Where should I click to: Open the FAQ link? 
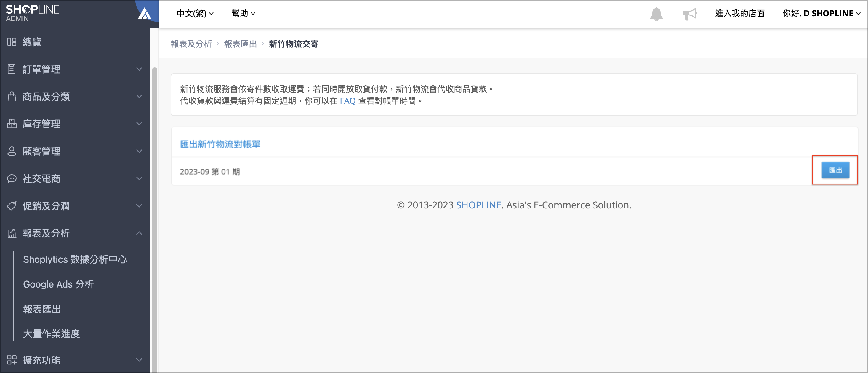click(x=347, y=101)
